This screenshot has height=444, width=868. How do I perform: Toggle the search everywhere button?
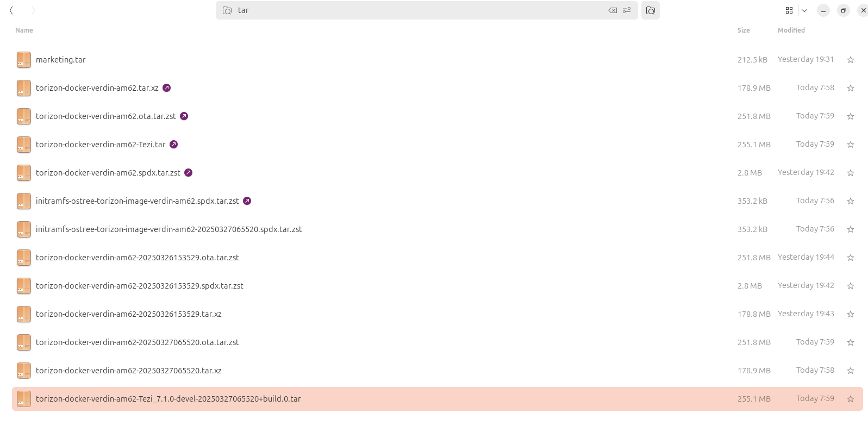point(651,10)
